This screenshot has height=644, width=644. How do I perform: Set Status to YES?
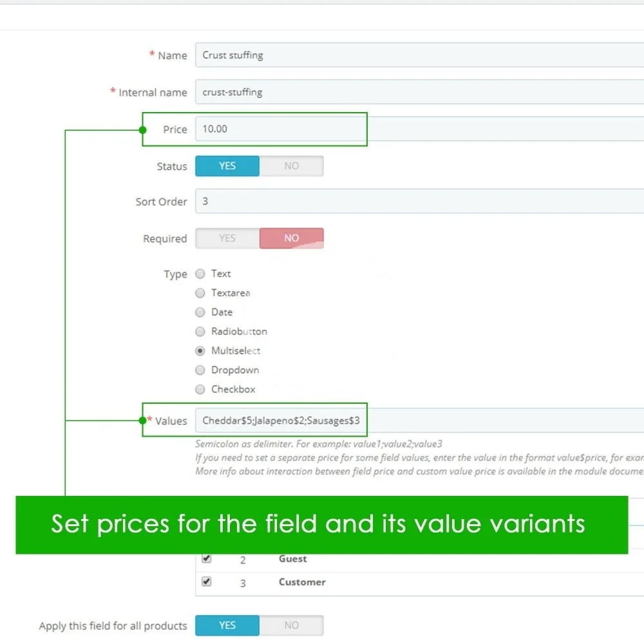pos(227,166)
